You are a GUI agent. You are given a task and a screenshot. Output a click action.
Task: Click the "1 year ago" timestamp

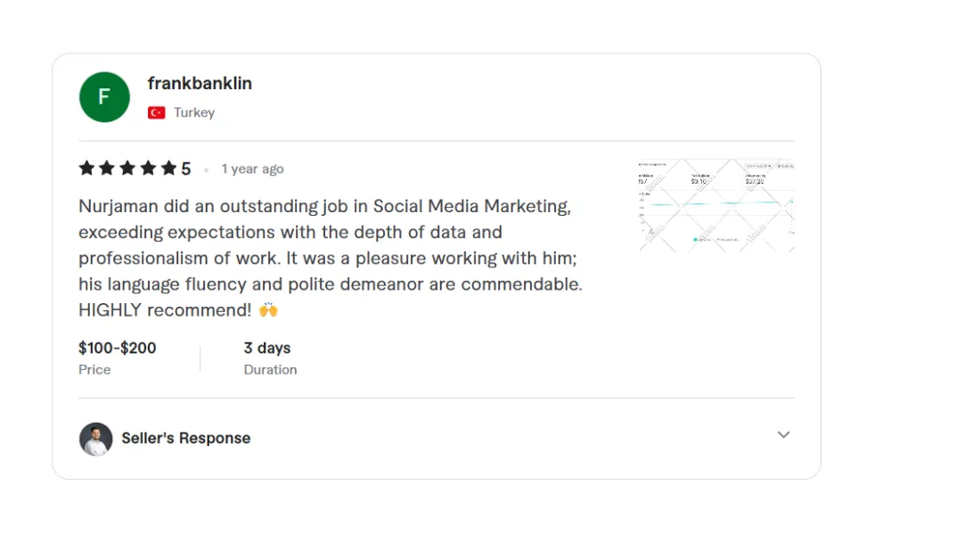click(x=252, y=169)
